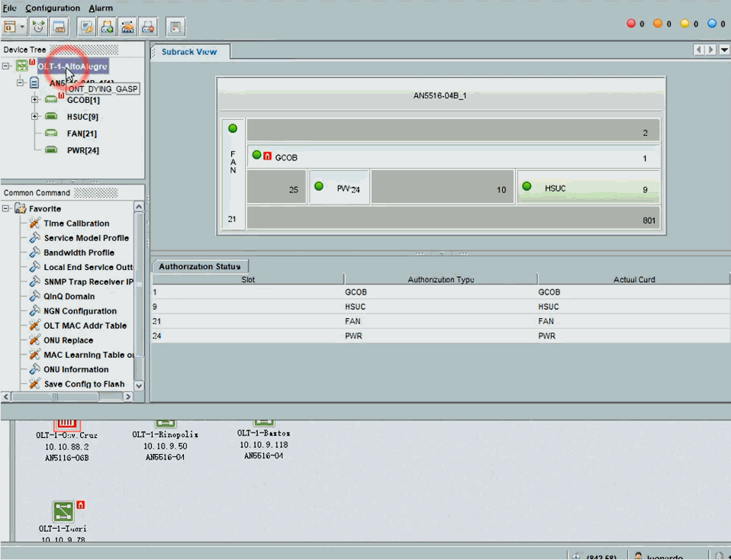The height and width of the screenshot is (560, 731).
Task: Collapse the AN5516 subrack node in Device Tree
Action: coord(20,83)
